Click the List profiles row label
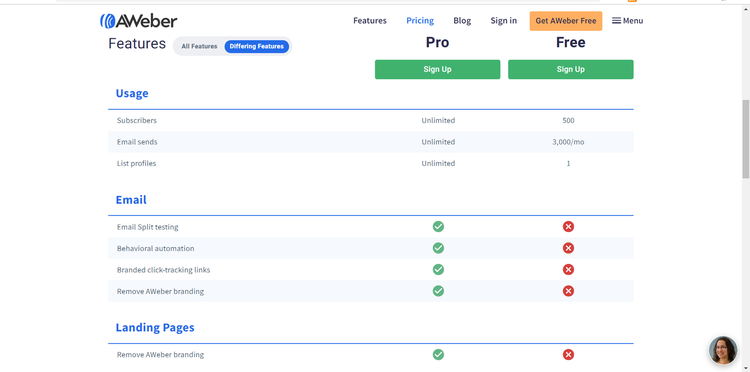750x372 pixels. pos(136,164)
